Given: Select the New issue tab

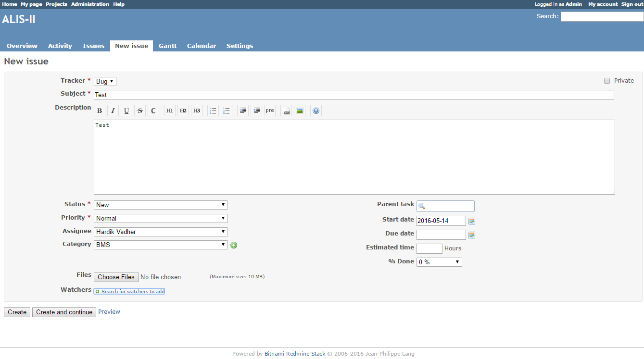Looking at the screenshot, I should point(131,46).
